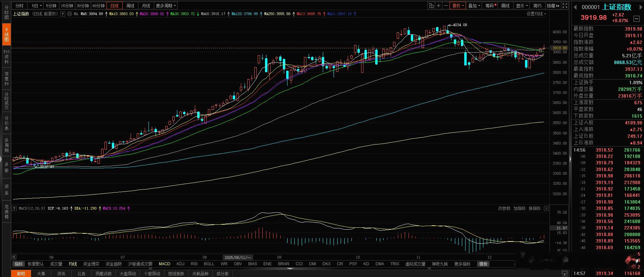Open 分价表 in the left sidebar

click(x=6, y=123)
